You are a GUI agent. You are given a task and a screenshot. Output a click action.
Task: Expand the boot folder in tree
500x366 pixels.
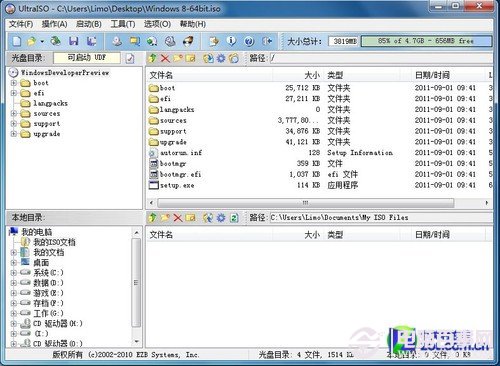click(x=14, y=83)
